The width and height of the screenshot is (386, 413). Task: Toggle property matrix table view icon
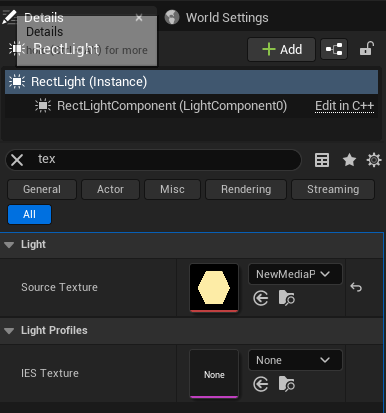(322, 160)
